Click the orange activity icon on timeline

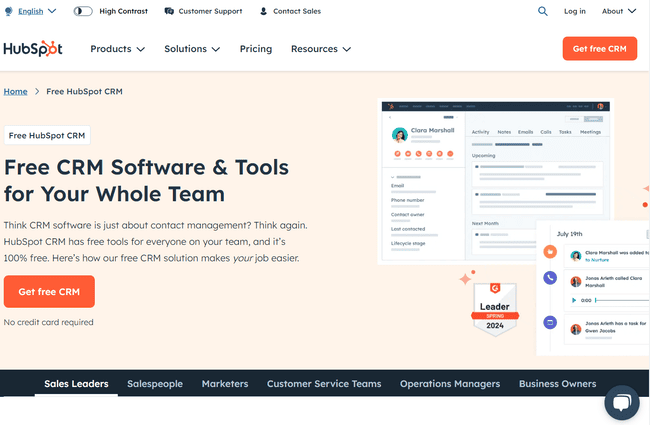click(550, 251)
